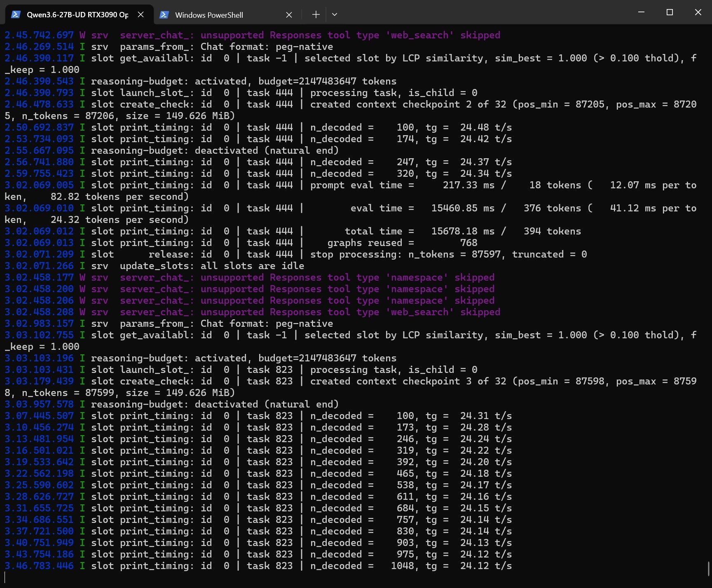The width and height of the screenshot is (712, 588).
Task: Click 'stop processing: n_tokens = 87597' text
Action: tap(408, 254)
